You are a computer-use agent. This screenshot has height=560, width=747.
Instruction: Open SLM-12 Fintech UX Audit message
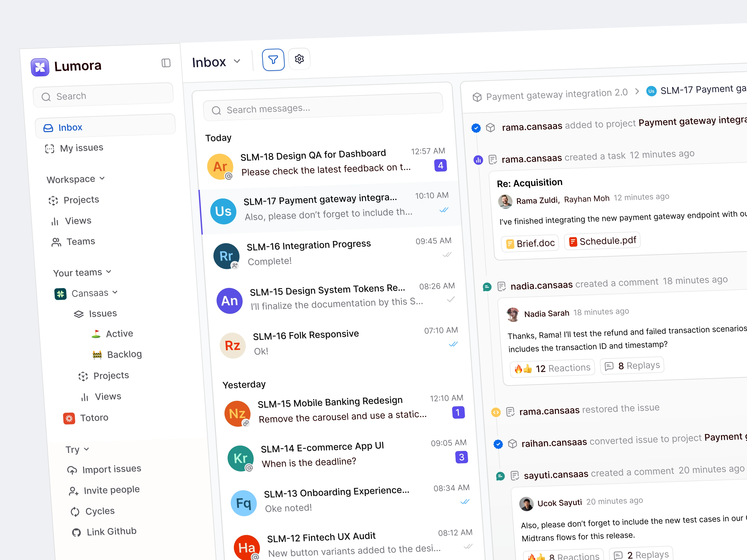[x=353, y=544]
